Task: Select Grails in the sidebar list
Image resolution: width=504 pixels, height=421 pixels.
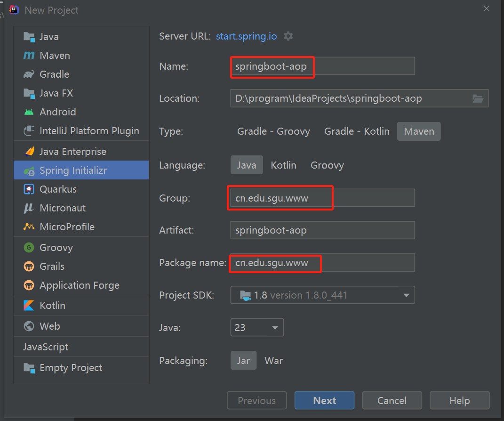Action: pos(81,267)
